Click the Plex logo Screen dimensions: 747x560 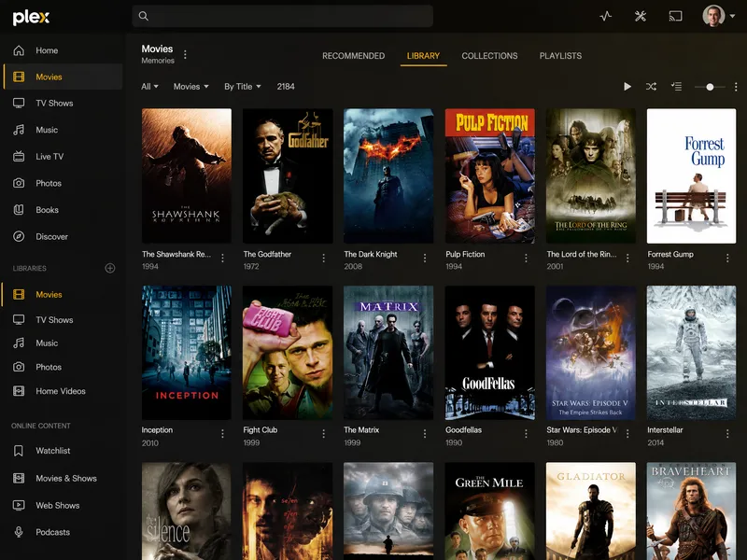(x=31, y=18)
